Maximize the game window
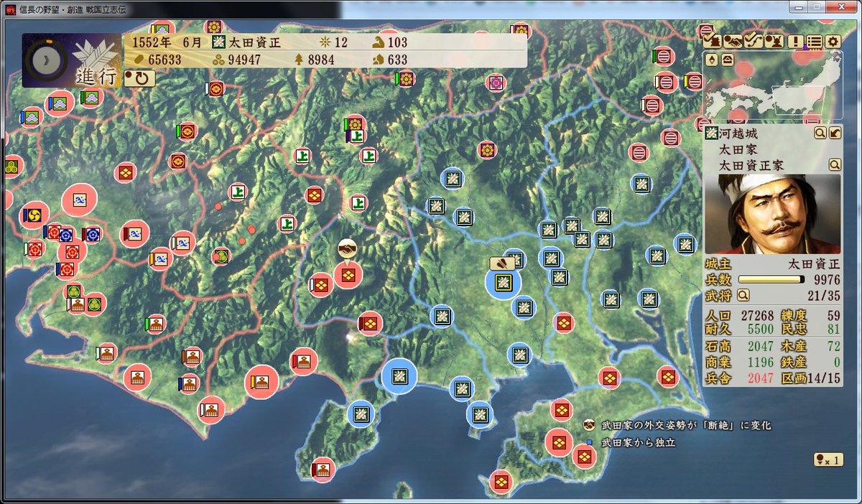Image resolution: width=862 pixels, height=504 pixels. (817, 6)
